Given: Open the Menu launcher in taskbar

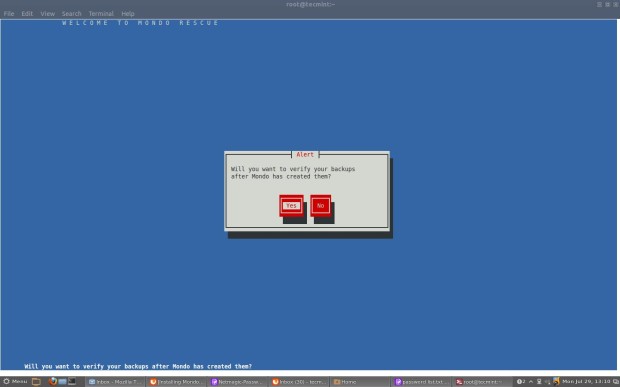Looking at the screenshot, I should [x=15, y=381].
